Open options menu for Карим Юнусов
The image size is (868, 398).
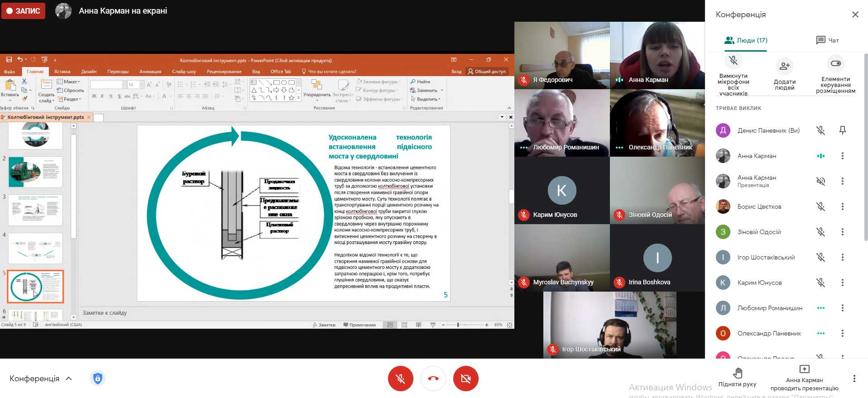(x=842, y=283)
